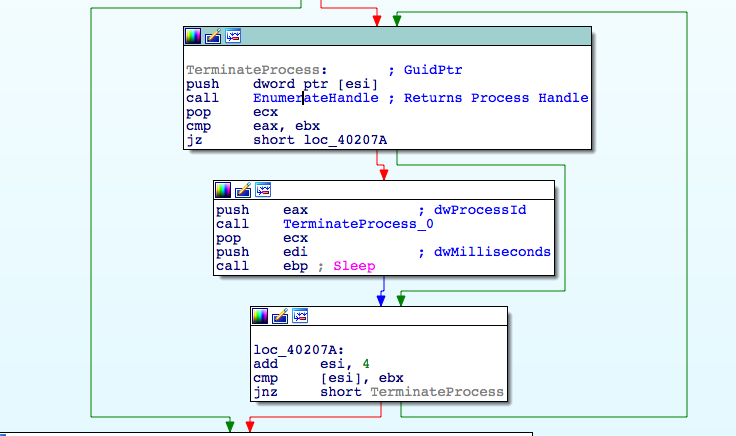
Task: Click the group icon on the loc_40207A block
Action: [x=299, y=316]
